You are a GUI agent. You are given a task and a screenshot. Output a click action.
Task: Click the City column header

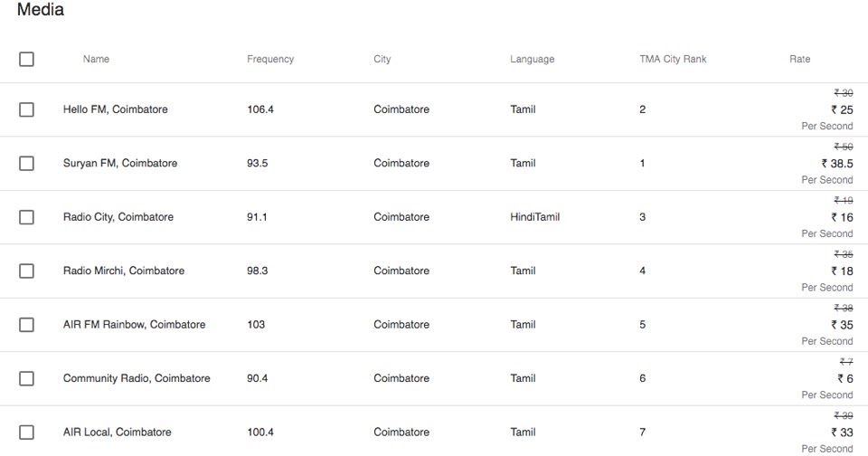[x=382, y=59]
